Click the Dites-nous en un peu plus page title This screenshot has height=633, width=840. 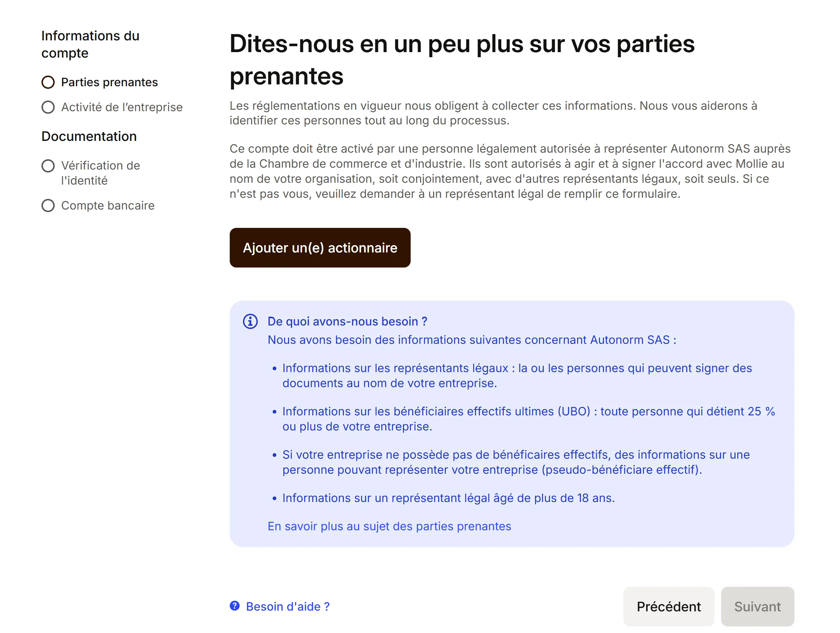pos(462,59)
